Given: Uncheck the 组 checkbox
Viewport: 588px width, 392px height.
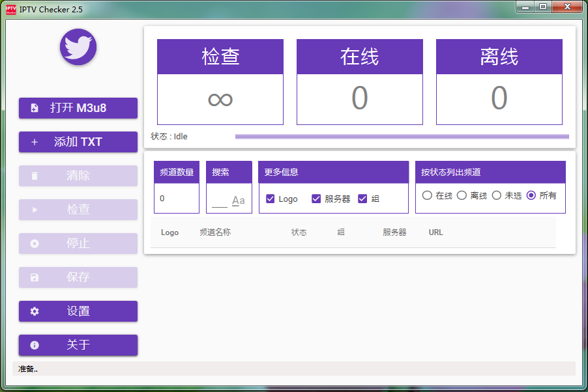Looking at the screenshot, I should (x=362, y=199).
